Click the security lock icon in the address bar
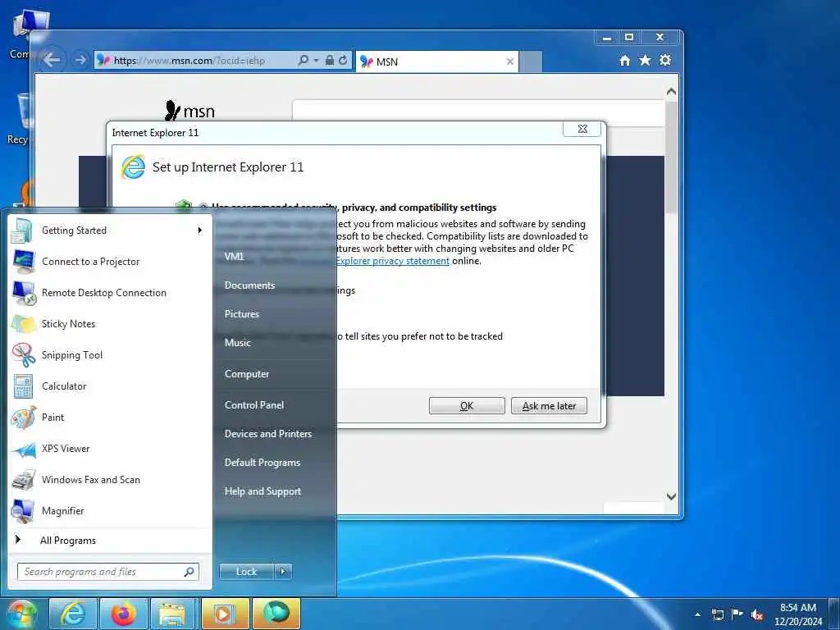The image size is (840, 630). pos(330,60)
